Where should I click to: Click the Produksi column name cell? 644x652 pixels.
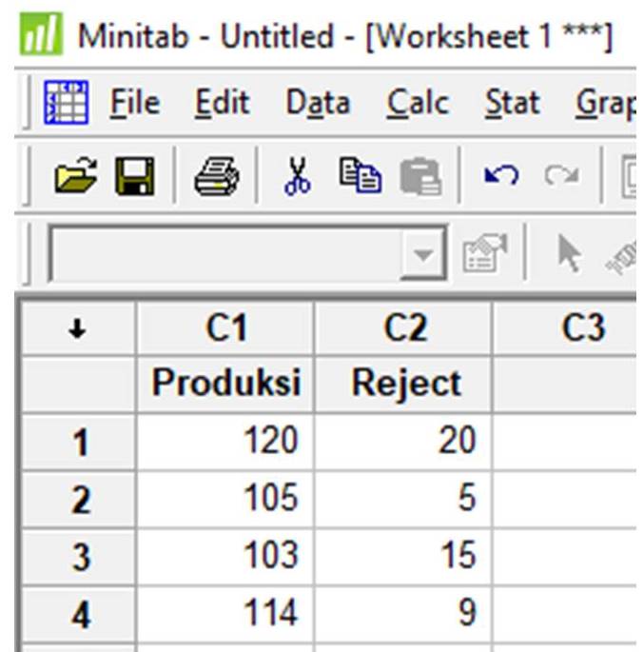click(x=225, y=385)
